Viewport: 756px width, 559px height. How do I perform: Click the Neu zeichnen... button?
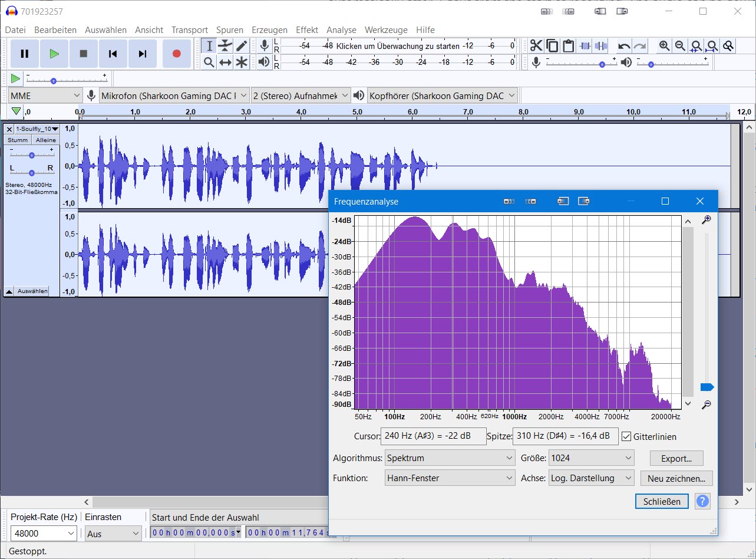coord(676,478)
